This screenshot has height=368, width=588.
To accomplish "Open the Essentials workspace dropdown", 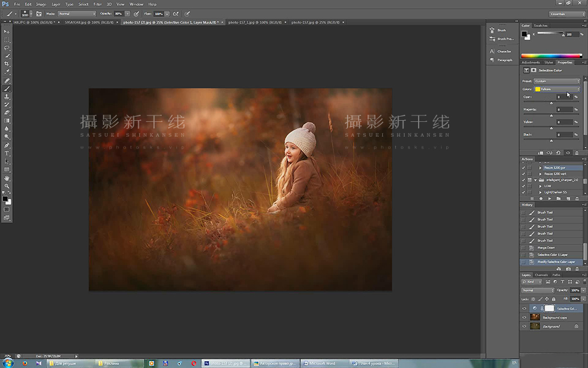I will point(567,14).
